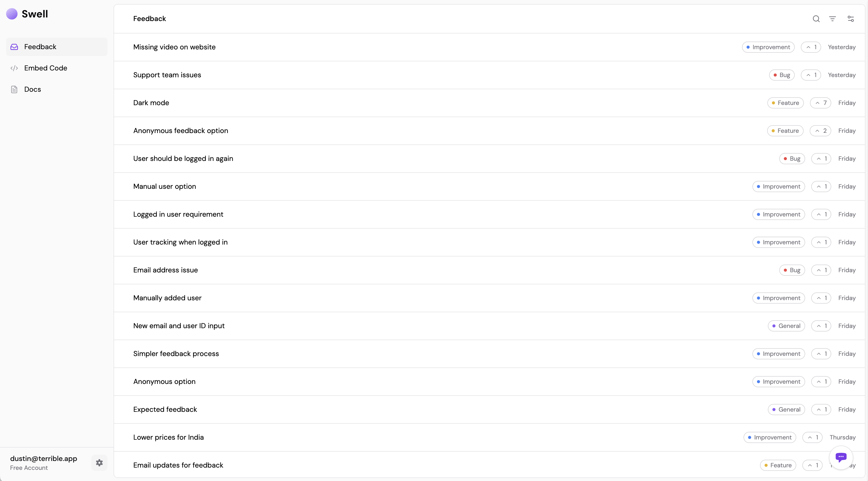The width and height of the screenshot is (868, 481).
Task: Click the chat/message icon bottom right
Action: pos(841,457)
